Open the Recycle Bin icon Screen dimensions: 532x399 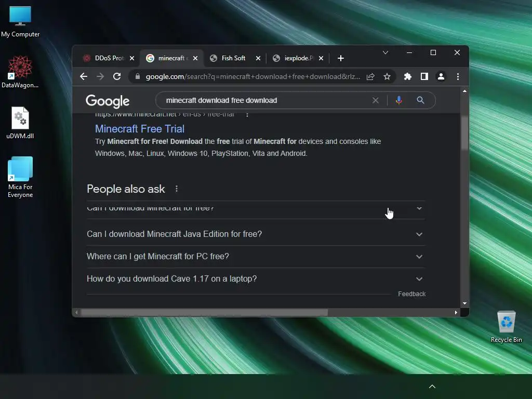pyautogui.click(x=506, y=327)
